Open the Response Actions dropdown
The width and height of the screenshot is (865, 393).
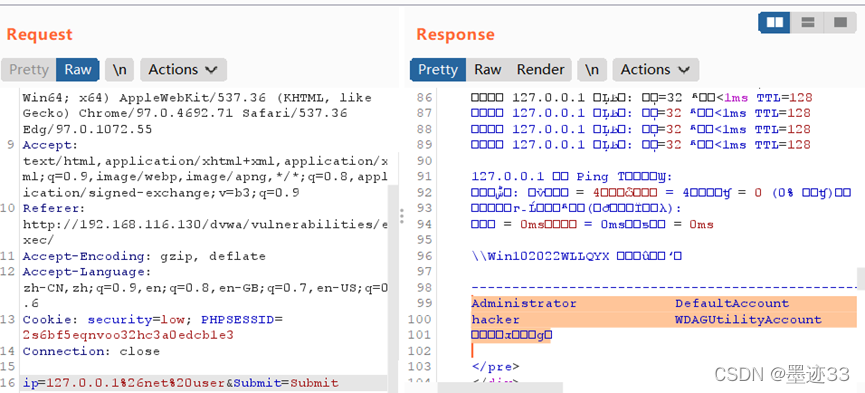(655, 70)
